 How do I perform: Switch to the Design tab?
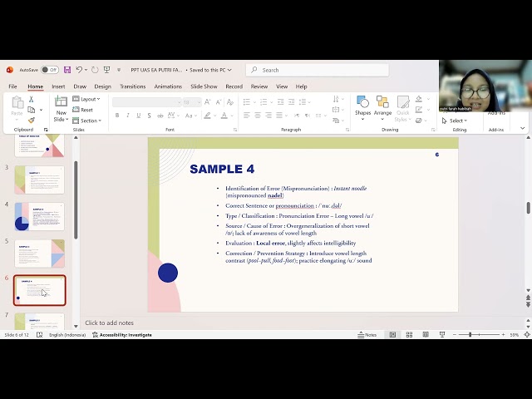(103, 86)
